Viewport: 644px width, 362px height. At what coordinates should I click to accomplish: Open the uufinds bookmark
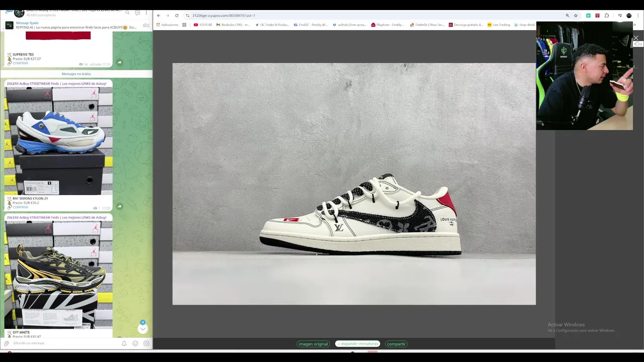[349, 25]
